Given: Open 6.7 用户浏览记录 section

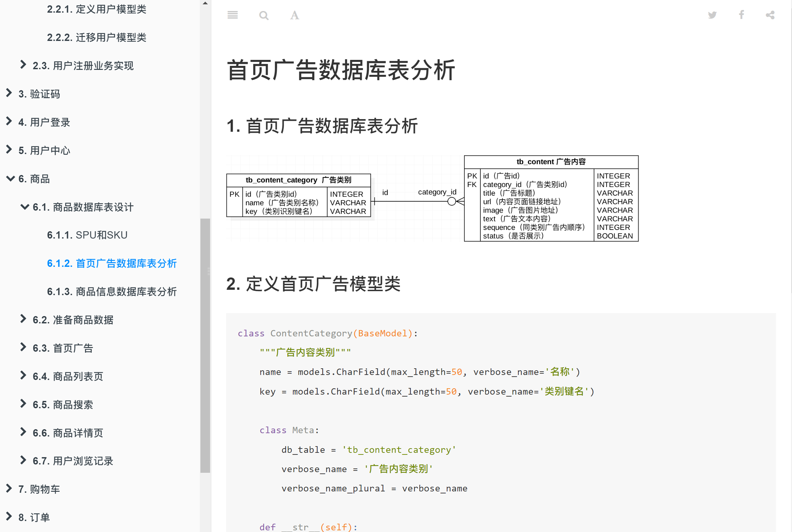Looking at the screenshot, I should click(x=73, y=461).
